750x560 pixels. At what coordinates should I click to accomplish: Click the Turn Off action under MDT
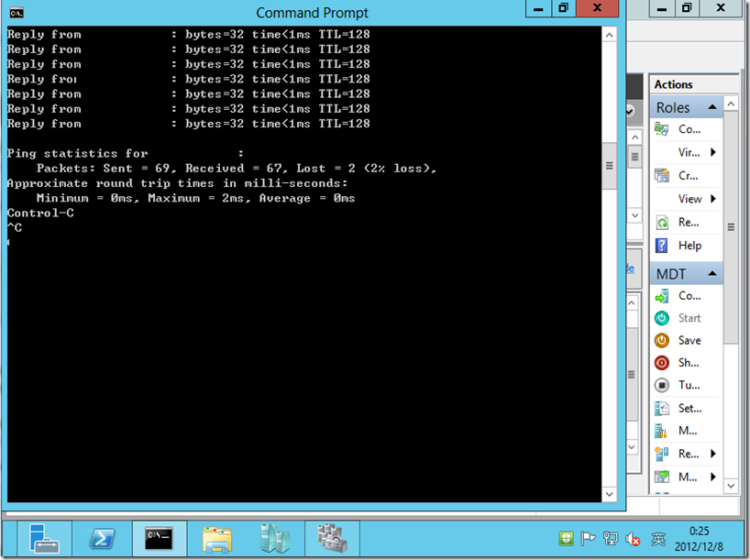coord(688,385)
